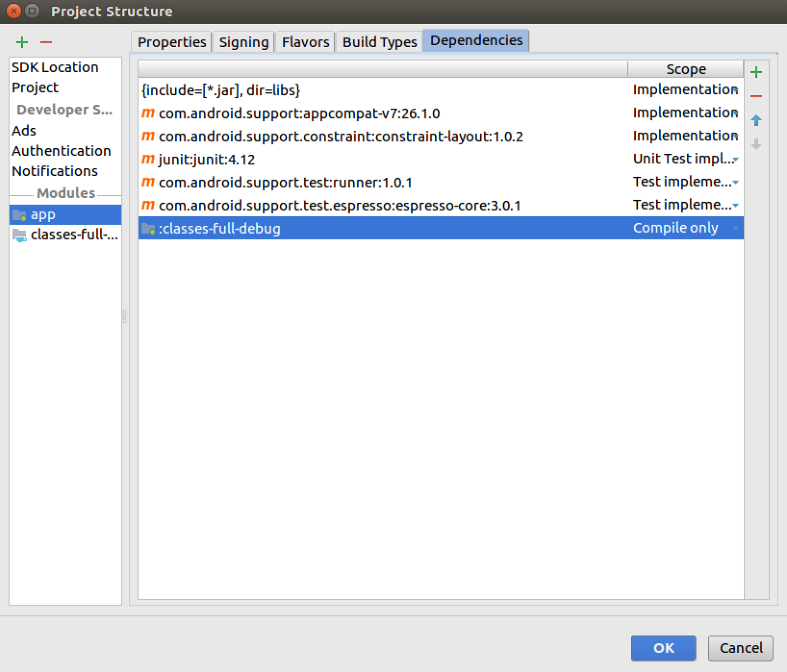This screenshot has width=787, height=672.
Task: Open scope dropdown for test:runner:1.0.1
Action: pos(735,183)
